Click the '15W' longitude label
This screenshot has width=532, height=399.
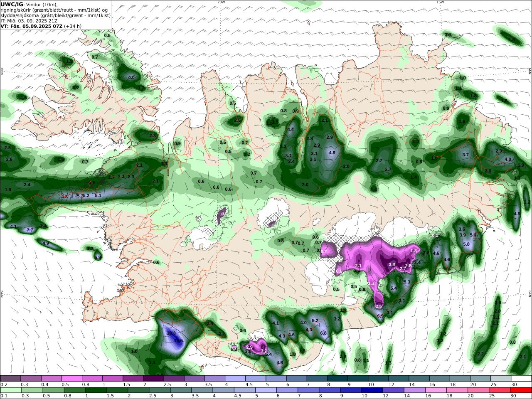pyautogui.click(x=440, y=2)
